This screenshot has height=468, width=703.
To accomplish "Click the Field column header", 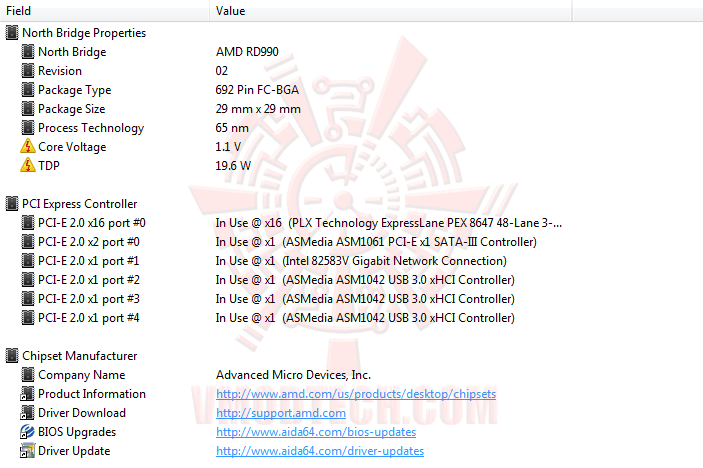I will [x=104, y=10].
